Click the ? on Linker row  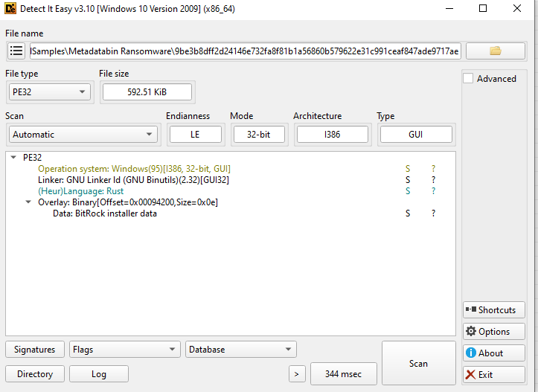click(433, 180)
